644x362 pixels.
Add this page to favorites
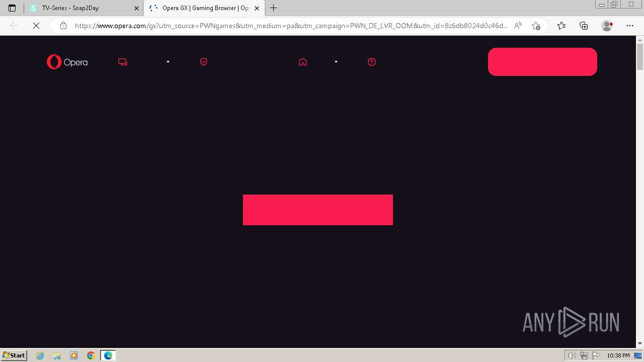[536, 26]
